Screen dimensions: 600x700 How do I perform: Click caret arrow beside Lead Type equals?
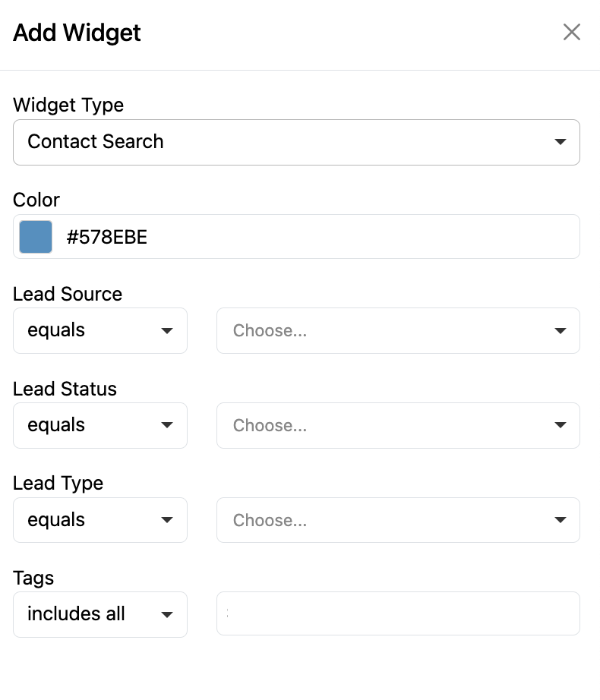tap(167, 520)
